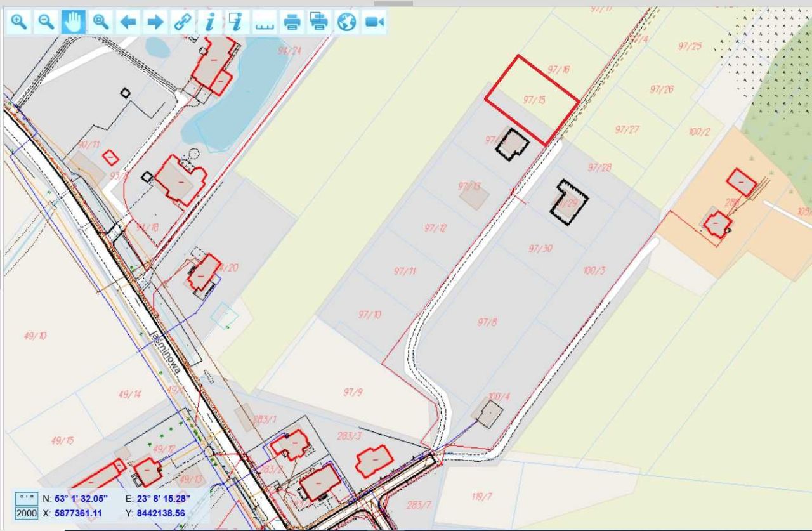The width and height of the screenshot is (812, 531).
Task: Click parcel label 94/24
Action: [x=289, y=51]
